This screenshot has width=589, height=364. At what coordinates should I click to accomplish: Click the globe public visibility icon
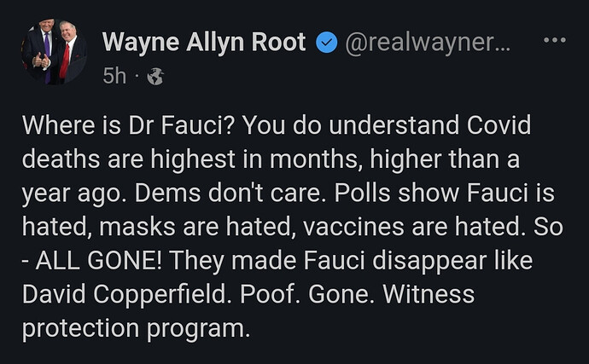(x=155, y=77)
